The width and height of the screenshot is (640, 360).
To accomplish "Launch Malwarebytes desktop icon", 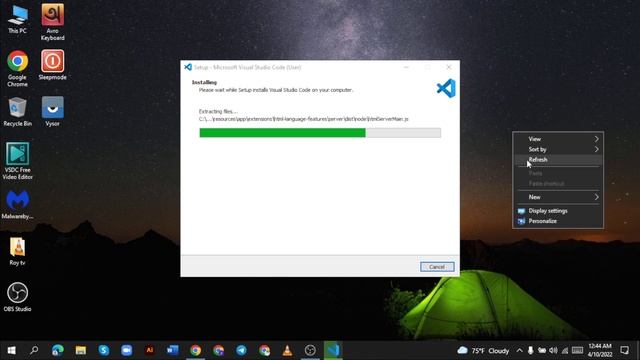I will (18, 204).
